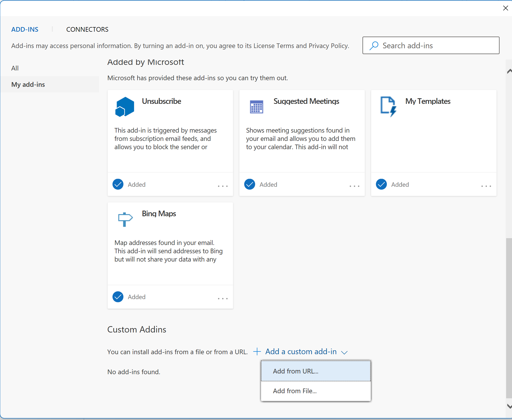This screenshot has height=420, width=512.
Task: Switch to the CONNECTORS tab
Action: coord(87,29)
